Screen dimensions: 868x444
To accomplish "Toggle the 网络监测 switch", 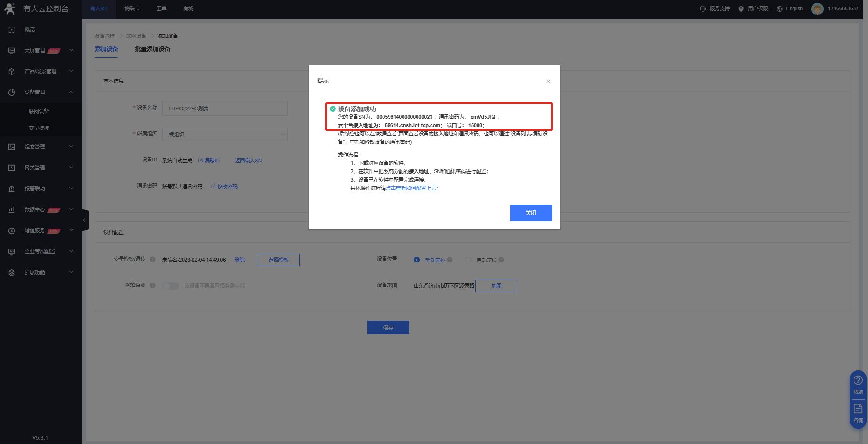I will 171,286.
